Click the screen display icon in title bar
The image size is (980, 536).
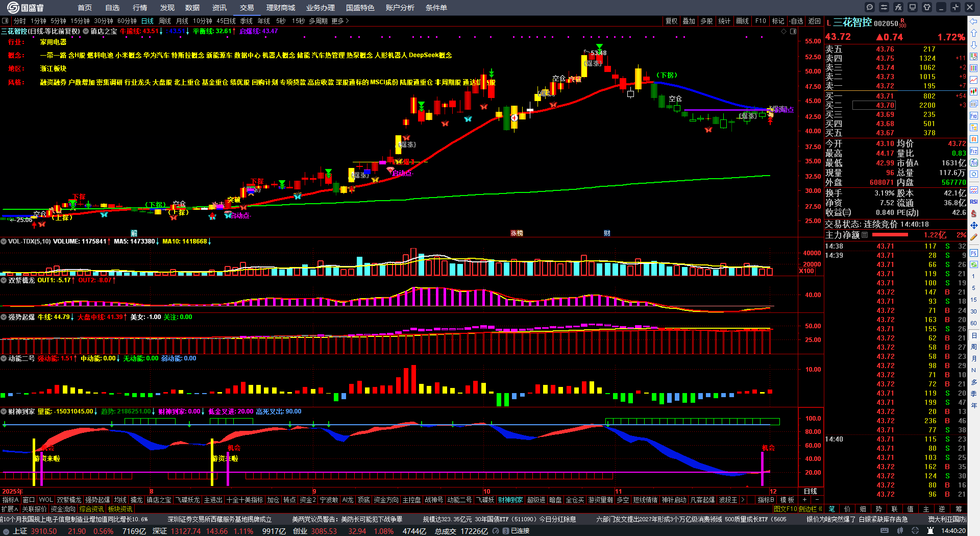[913, 7]
